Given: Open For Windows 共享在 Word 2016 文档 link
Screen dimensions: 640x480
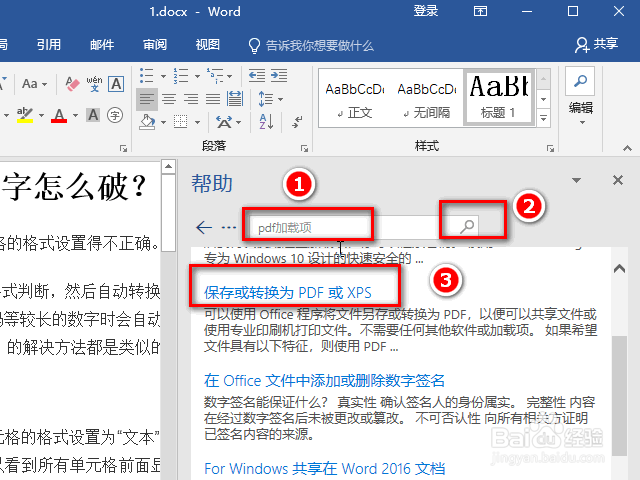Looking at the screenshot, I should [x=324, y=468].
